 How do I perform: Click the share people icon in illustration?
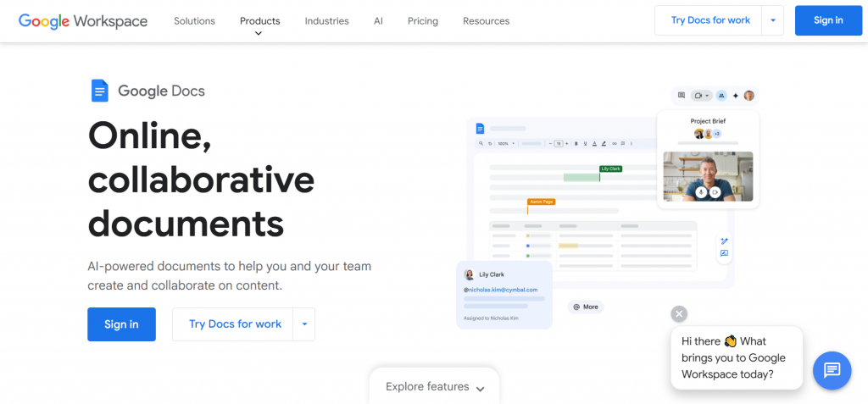(721, 96)
